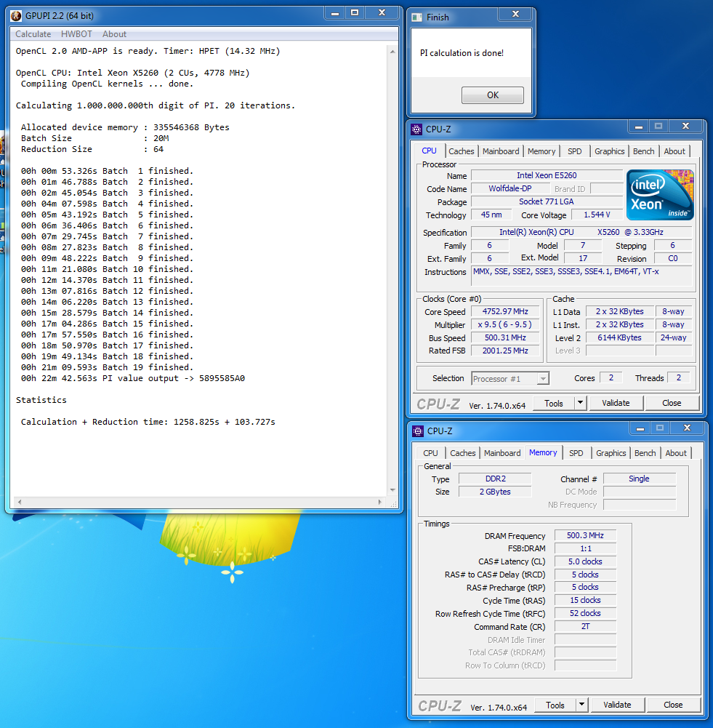Click Close button in lower CPU-Z

point(673,705)
